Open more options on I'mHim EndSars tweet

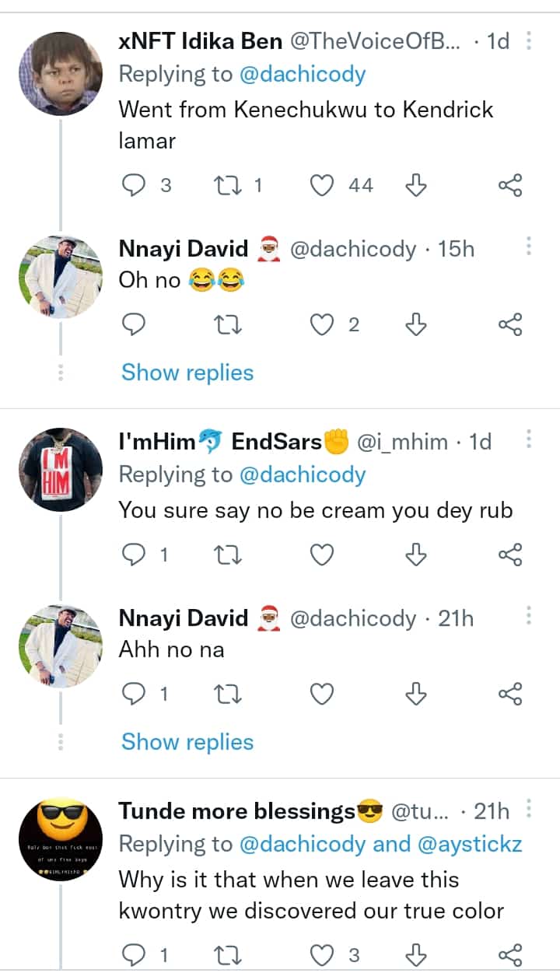click(x=528, y=440)
